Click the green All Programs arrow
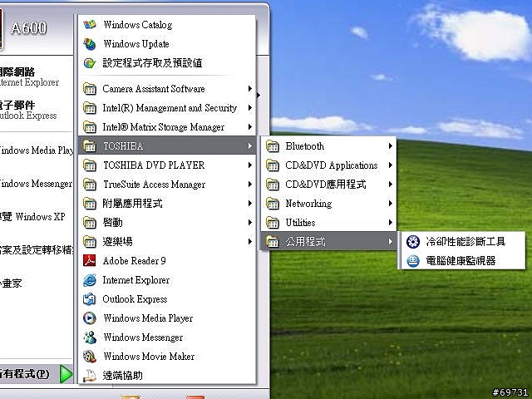Viewport: 532px width, 399px height. tap(66, 374)
